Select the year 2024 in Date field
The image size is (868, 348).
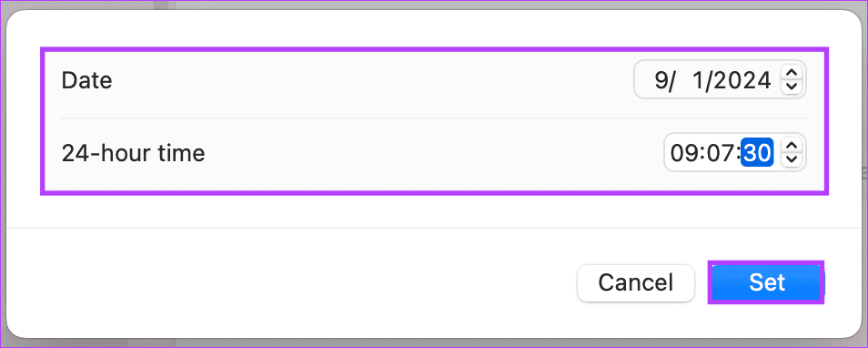[x=742, y=80]
